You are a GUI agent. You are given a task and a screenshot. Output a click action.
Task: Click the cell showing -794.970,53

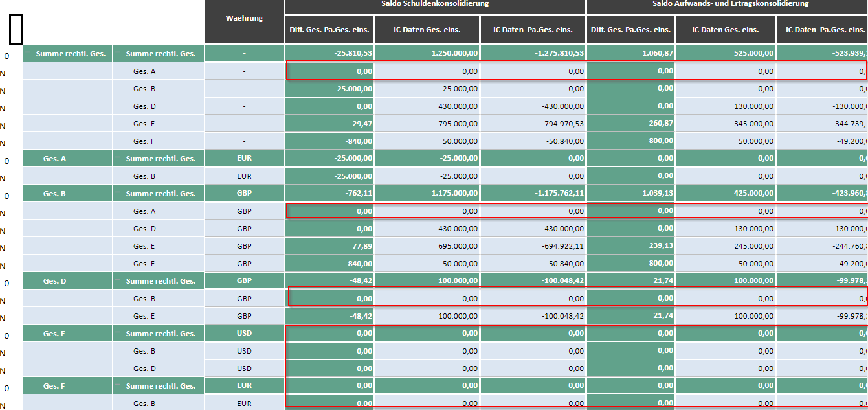533,123
